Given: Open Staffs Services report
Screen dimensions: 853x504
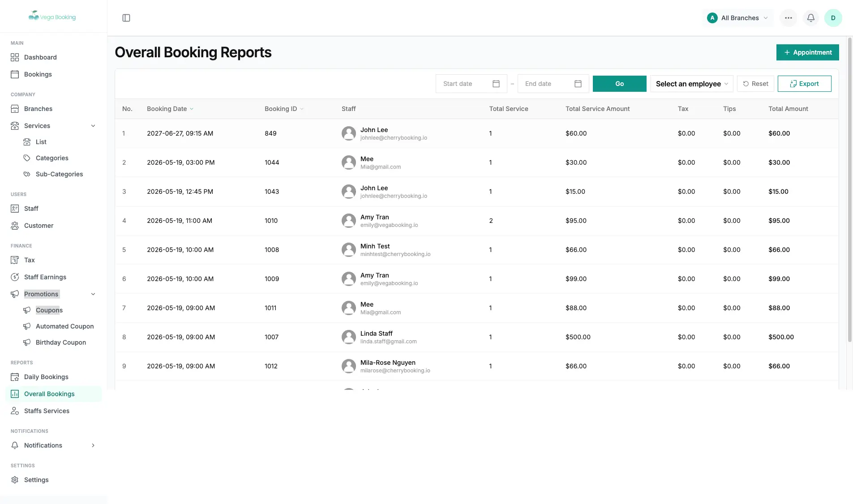Looking at the screenshot, I should point(54,411).
